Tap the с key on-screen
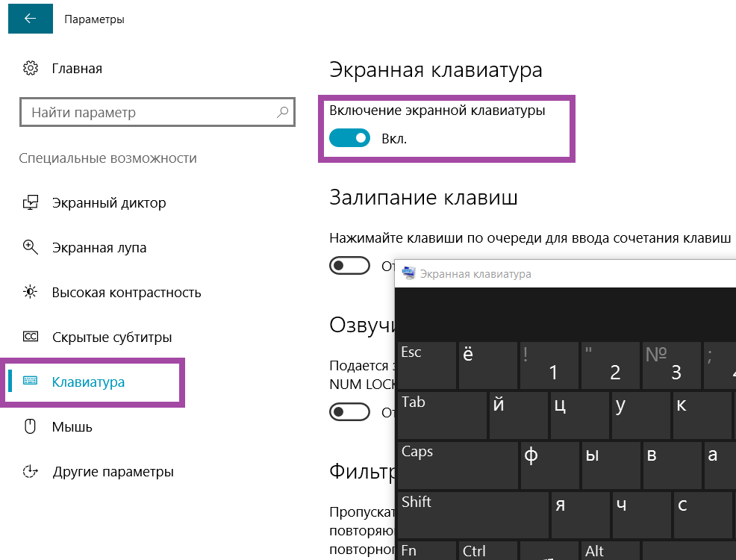The height and width of the screenshot is (560, 736). (702, 515)
